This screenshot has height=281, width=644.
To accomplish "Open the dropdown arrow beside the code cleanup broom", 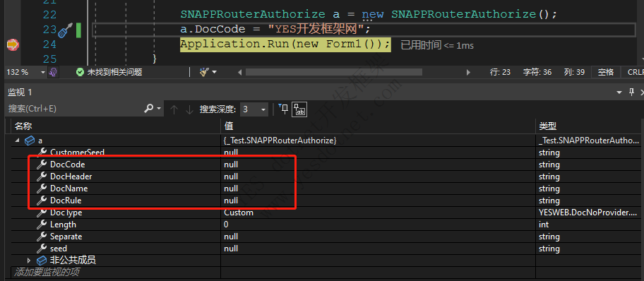I will click(214, 72).
